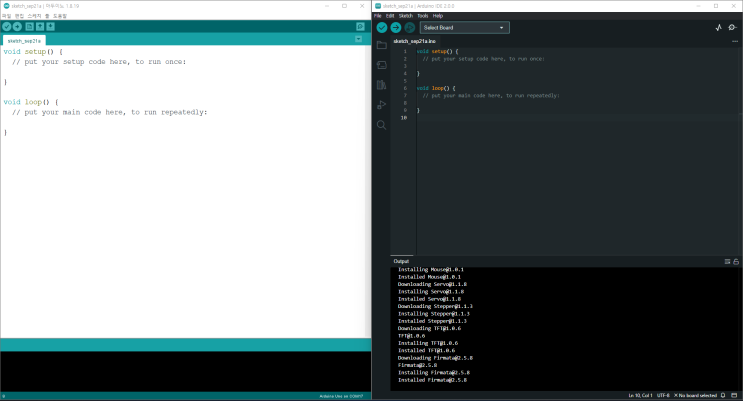Open the 스케치 menu in Arduino 1.8.19
This screenshot has height=401, width=743.
pos(34,16)
